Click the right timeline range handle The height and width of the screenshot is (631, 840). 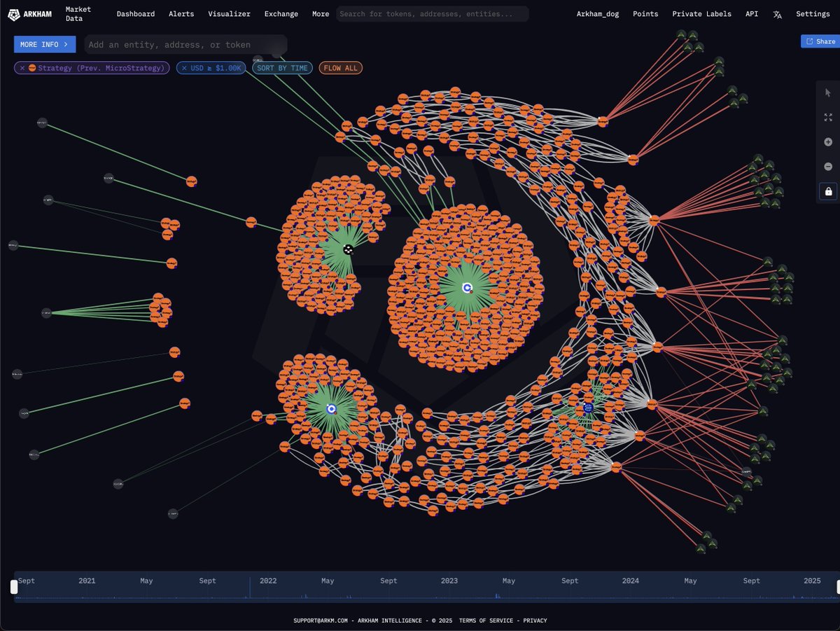pyautogui.click(x=836, y=588)
